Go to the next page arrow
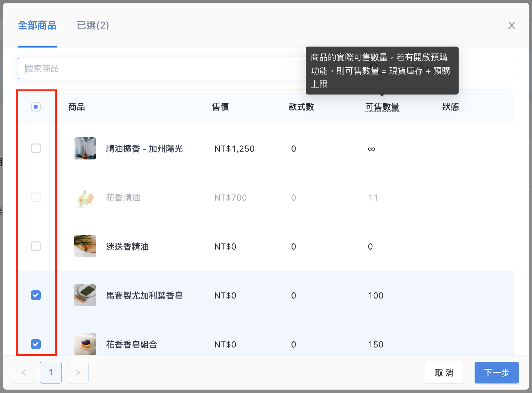The width and height of the screenshot is (532, 393). tap(77, 373)
